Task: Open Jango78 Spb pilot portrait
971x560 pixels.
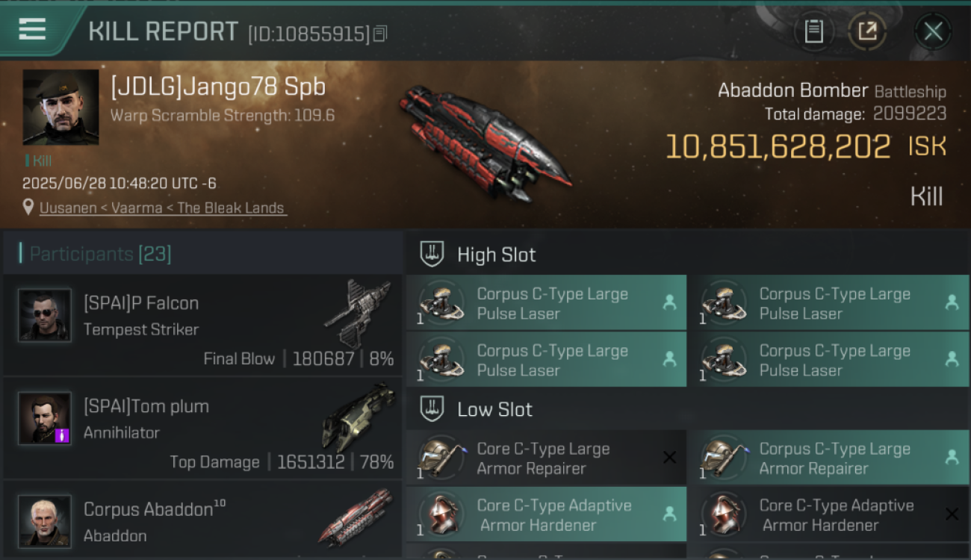Action: [x=61, y=107]
